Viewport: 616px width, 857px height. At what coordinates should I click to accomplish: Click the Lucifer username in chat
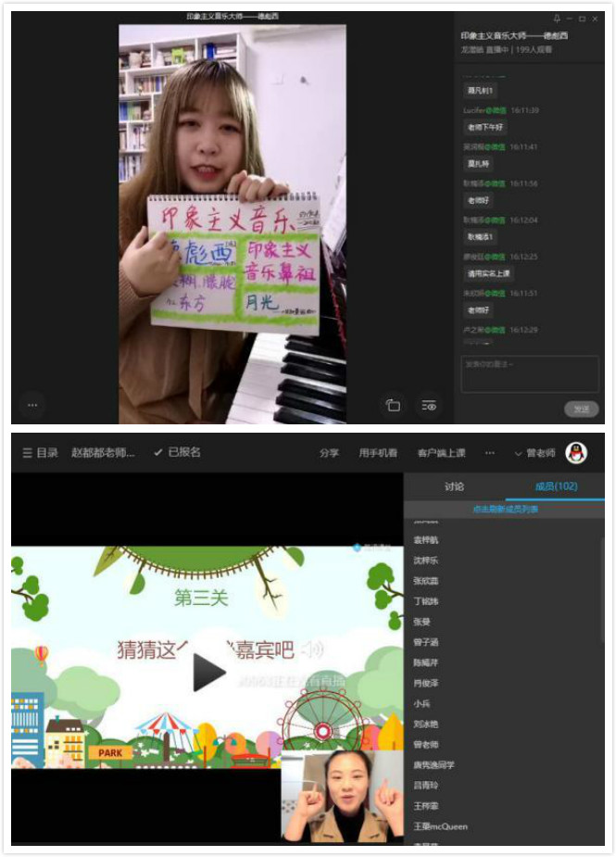pos(474,110)
